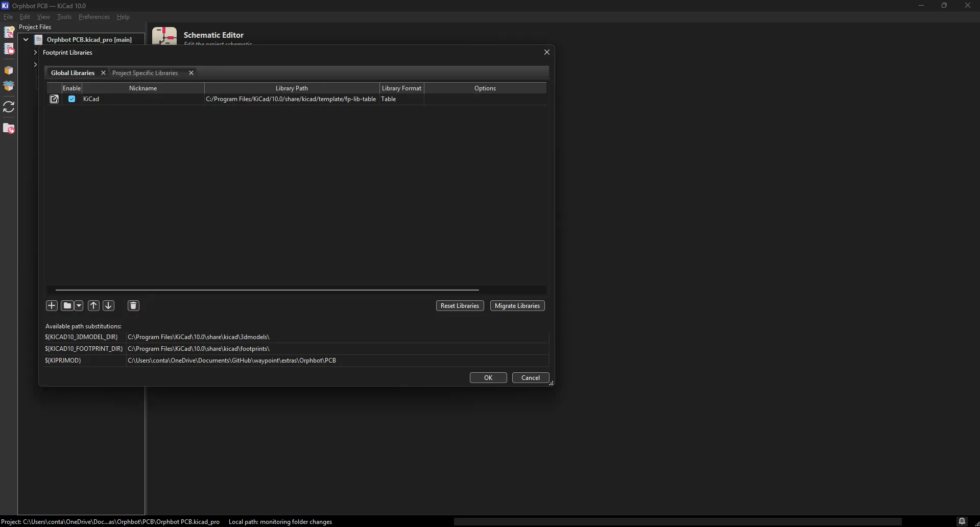Expand the second child node under the project tree
Screen dimensions: 980x527
click(35, 64)
